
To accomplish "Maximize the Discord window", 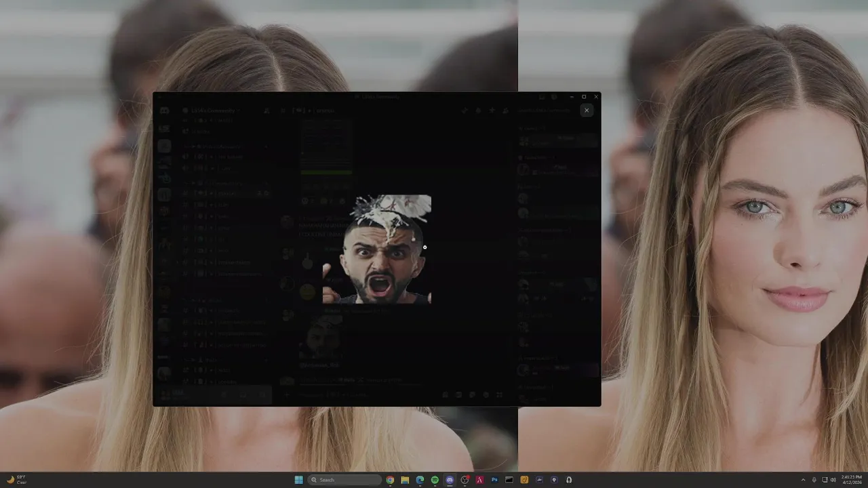I will tap(584, 97).
